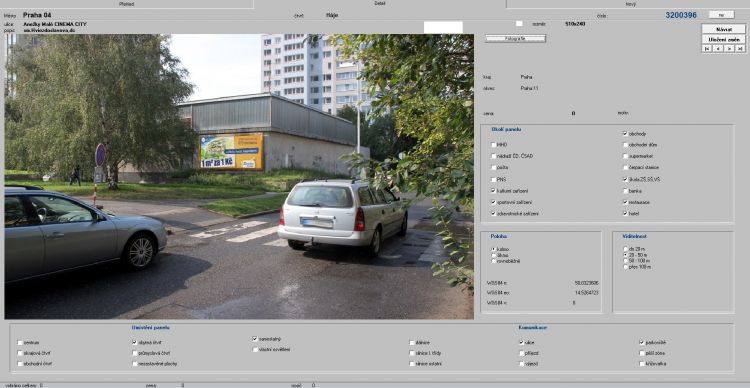Check the příjezd checkbox
Image resolution: width=750 pixels, height=388 pixels.
[522, 353]
